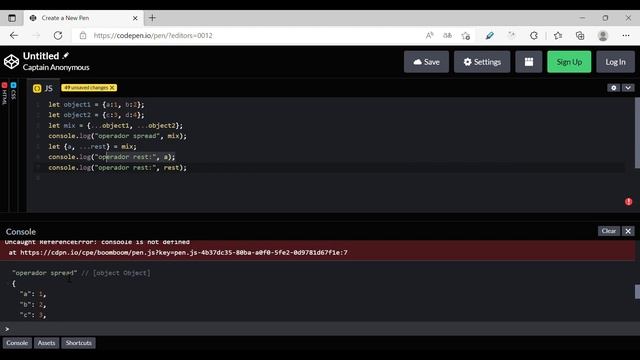This screenshot has width=640, height=360.
Task: Open JS editor dropdown chevron
Action: [x=628, y=88]
